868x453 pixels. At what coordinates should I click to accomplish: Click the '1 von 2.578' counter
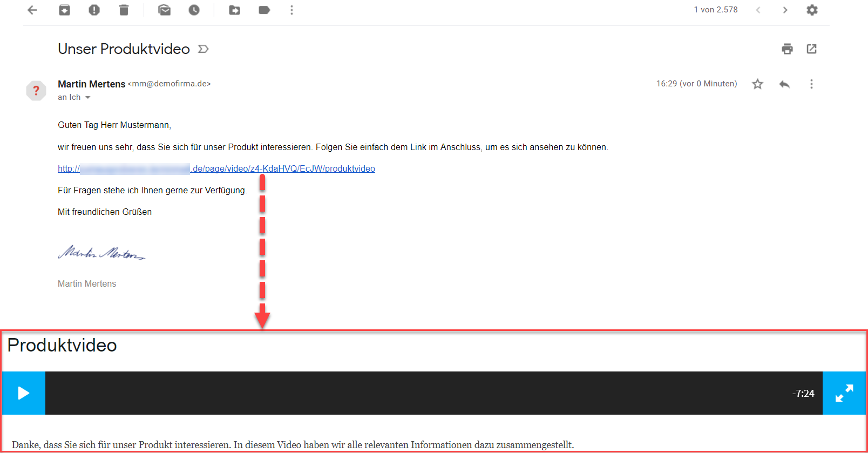tap(716, 10)
